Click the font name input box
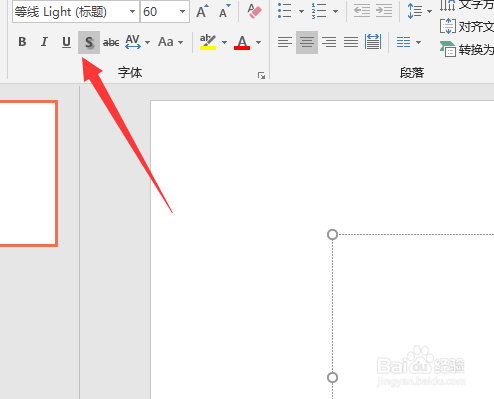 coord(70,12)
